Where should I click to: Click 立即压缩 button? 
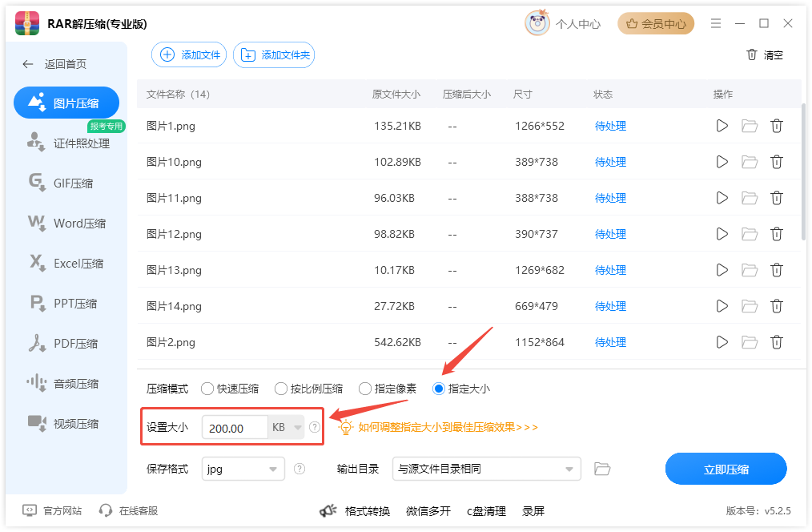(726, 469)
